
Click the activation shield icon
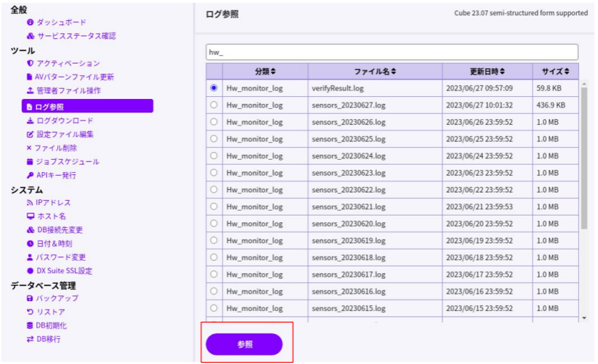(30, 63)
